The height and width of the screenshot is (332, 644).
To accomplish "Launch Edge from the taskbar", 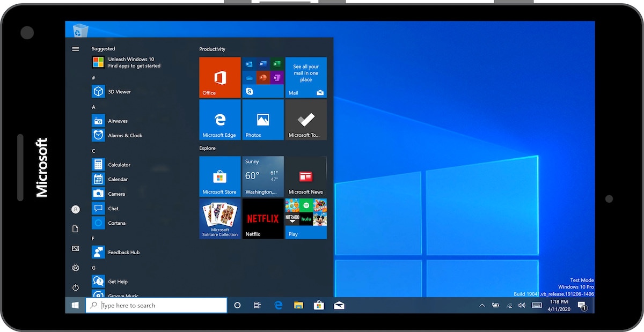I will point(279,305).
